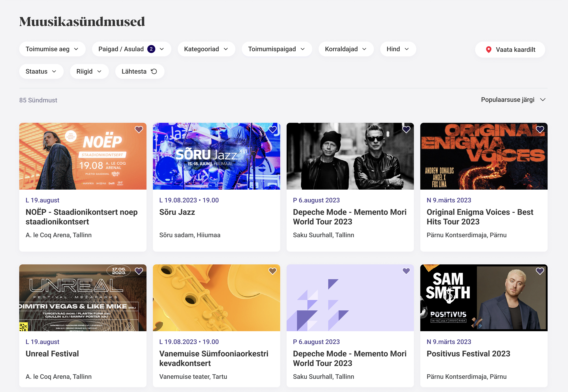Click the Original Enigma Voices poster
This screenshot has width=568, height=392.
[484, 156]
